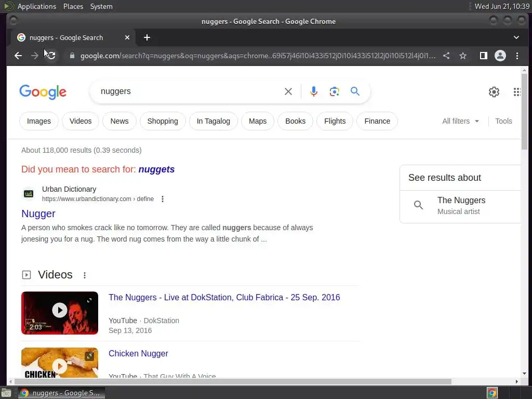Click the Chrome icon in the bottom panel tray
The width and height of the screenshot is (532, 399).
493,393
